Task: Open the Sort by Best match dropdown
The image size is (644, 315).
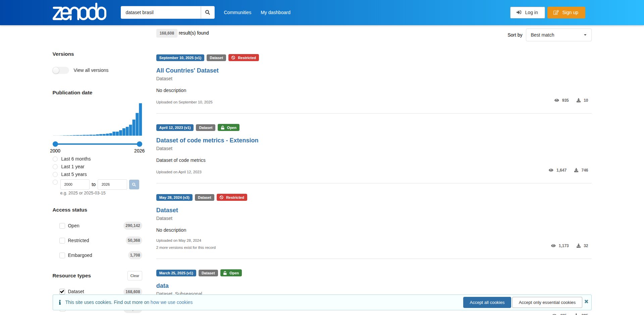Action: (558, 35)
